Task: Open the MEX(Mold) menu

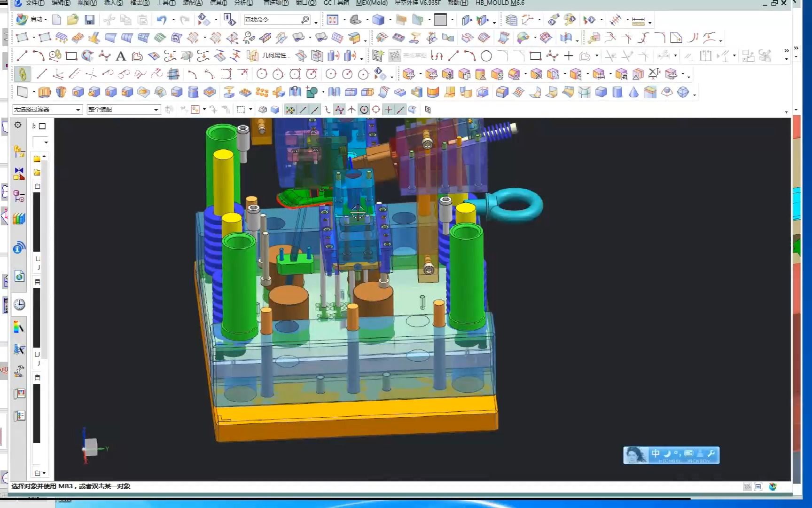Action: click(x=372, y=3)
